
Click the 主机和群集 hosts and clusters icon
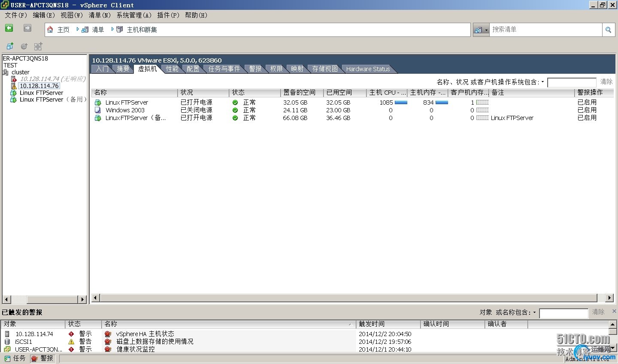(x=120, y=30)
